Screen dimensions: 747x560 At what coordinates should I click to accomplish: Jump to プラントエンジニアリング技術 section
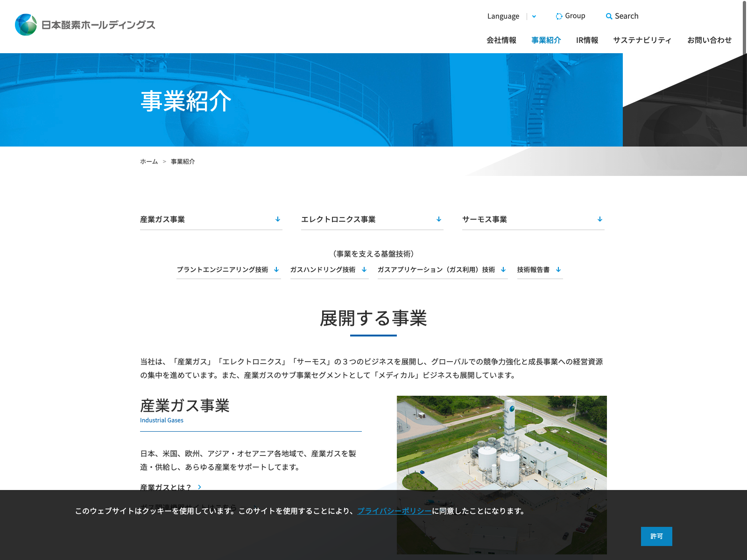tap(222, 270)
